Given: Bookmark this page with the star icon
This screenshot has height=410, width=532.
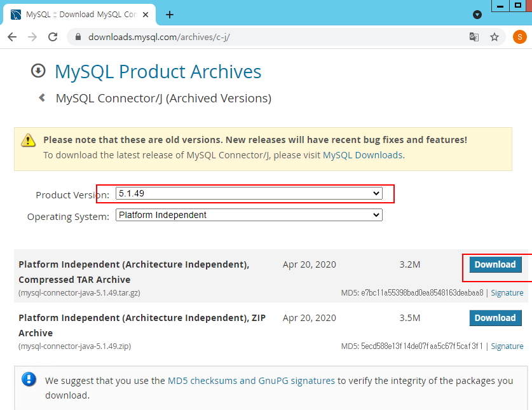Looking at the screenshot, I should click(x=494, y=37).
